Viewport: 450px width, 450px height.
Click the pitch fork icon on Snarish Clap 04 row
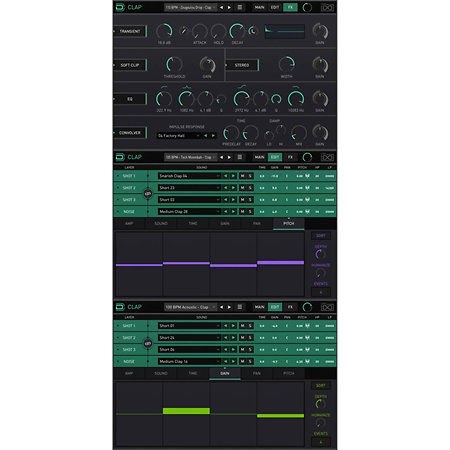pyautogui.click(x=307, y=176)
